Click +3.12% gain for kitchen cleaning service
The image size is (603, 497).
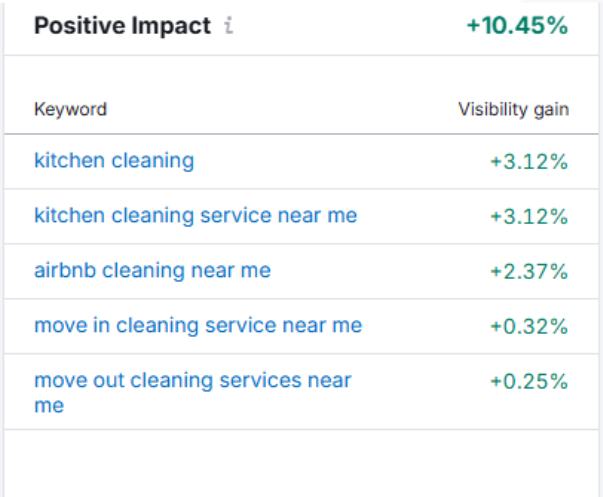pos(528,216)
